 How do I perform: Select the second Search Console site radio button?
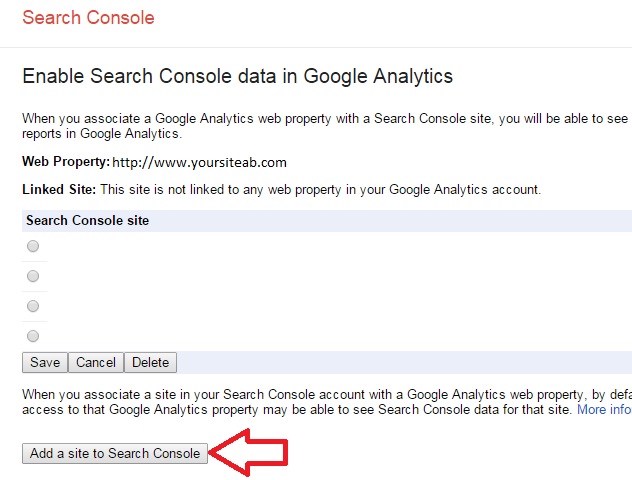[33, 276]
